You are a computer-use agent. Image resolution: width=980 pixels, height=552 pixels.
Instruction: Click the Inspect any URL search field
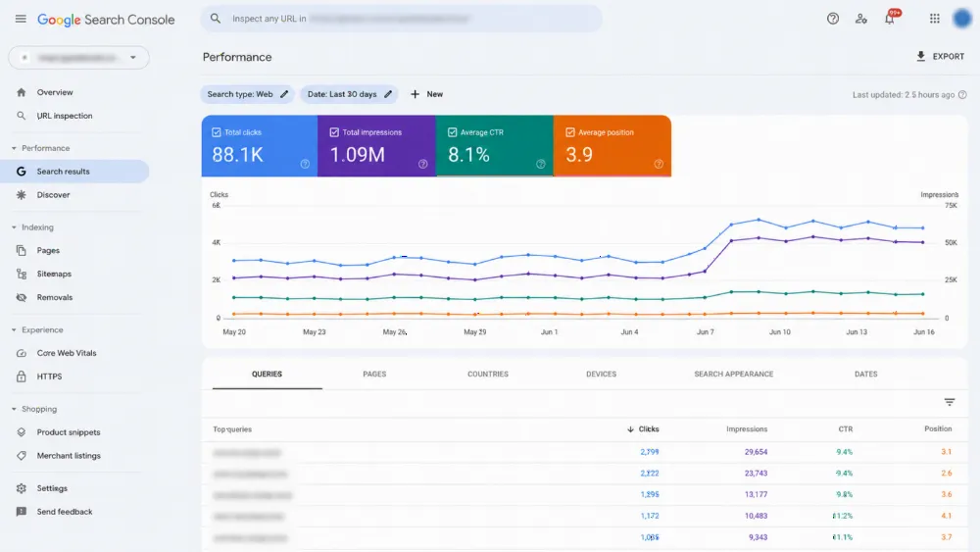coord(401,19)
